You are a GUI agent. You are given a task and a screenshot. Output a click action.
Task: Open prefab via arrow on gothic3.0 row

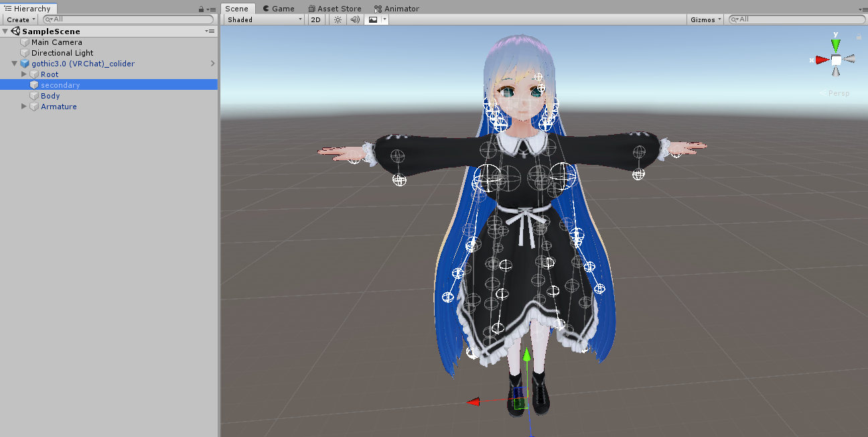click(x=213, y=64)
